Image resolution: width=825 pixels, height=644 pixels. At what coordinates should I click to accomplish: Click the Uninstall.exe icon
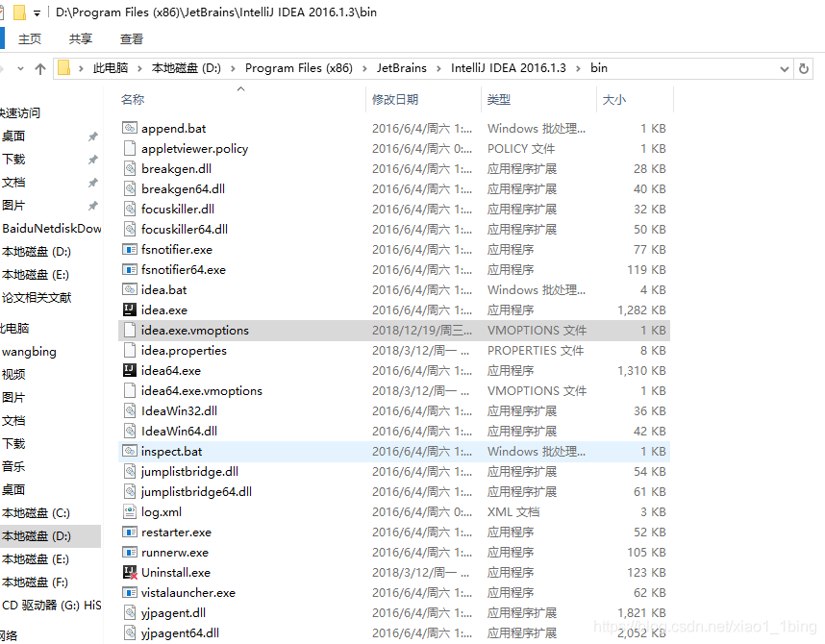[x=130, y=573]
